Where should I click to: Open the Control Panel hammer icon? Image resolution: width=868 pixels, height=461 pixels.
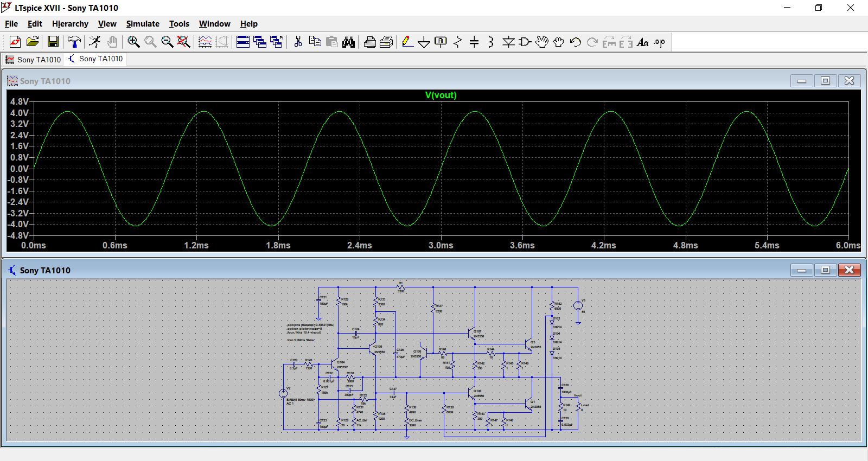click(74, 42)
